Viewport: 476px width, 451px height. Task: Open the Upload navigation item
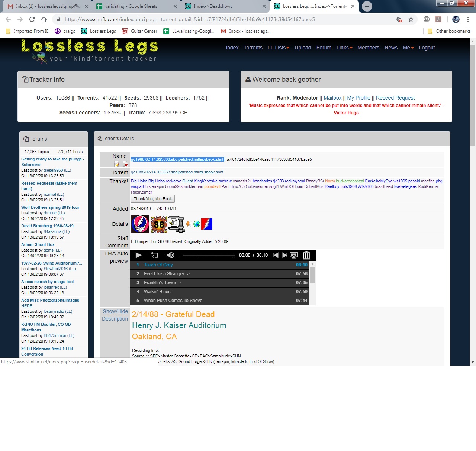click(x=303, y=48)
